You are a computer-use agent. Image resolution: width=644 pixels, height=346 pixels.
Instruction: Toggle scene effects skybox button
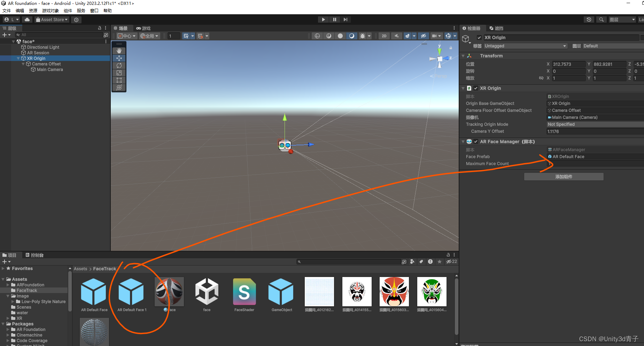click(x=407, y=36)
